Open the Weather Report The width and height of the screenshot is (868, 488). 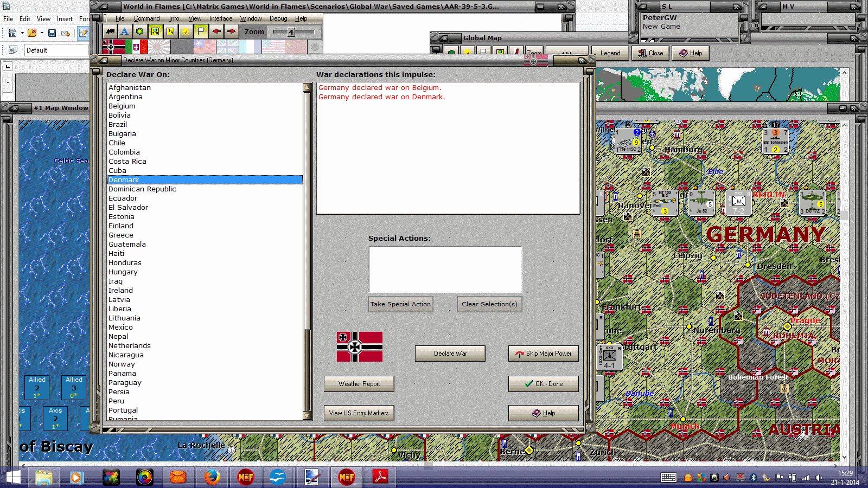(359, 384)
